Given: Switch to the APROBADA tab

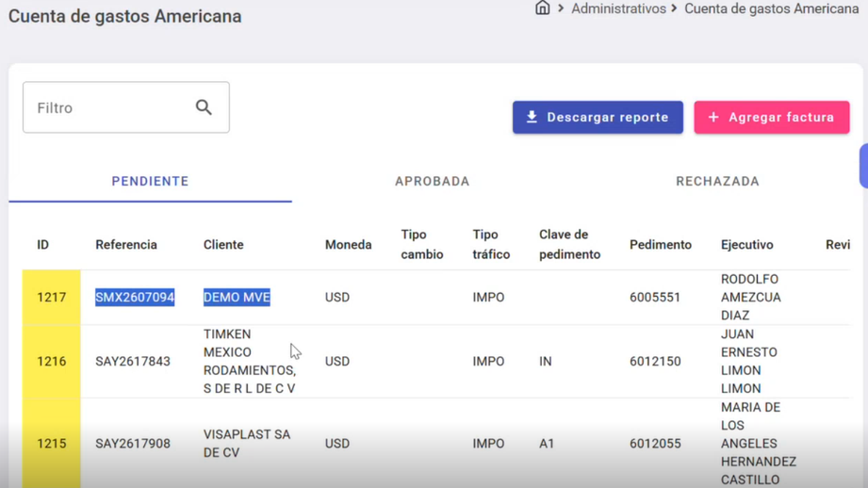Looking at the screenshot, I should pos(433,182).
